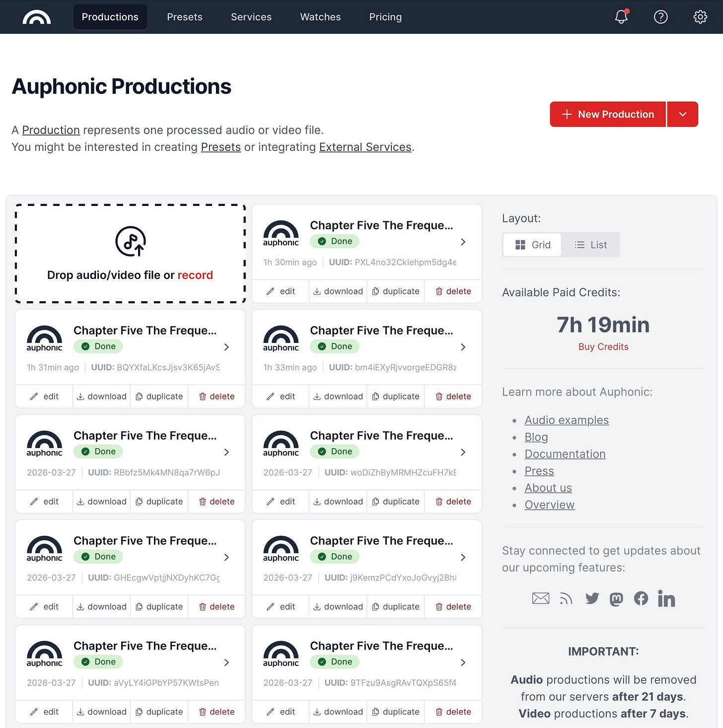Open the Presets tab

pyautogui.click(x=185, y=17)
